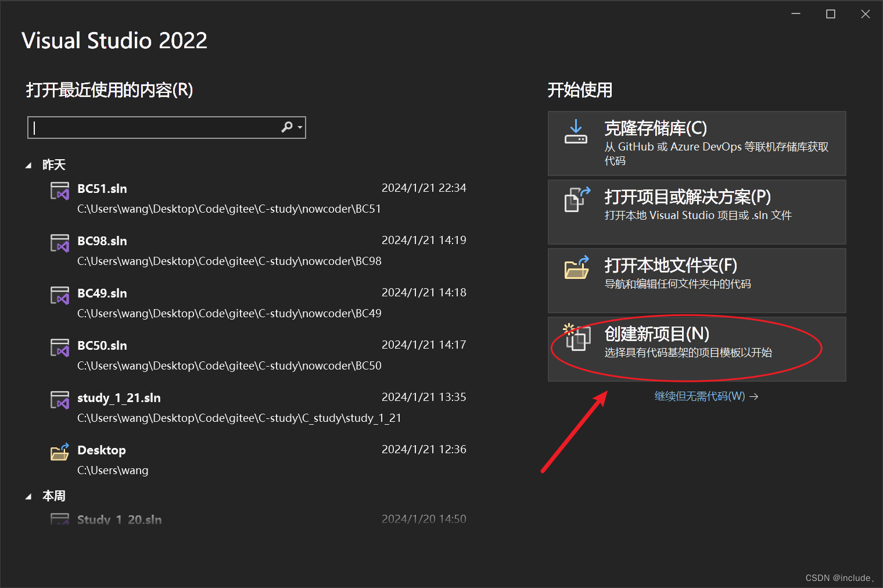Image resolution: width=883 pixels, height=588 pixels.
Task: Click the BC51.sln solution file icon
Action: coord(60,191)
